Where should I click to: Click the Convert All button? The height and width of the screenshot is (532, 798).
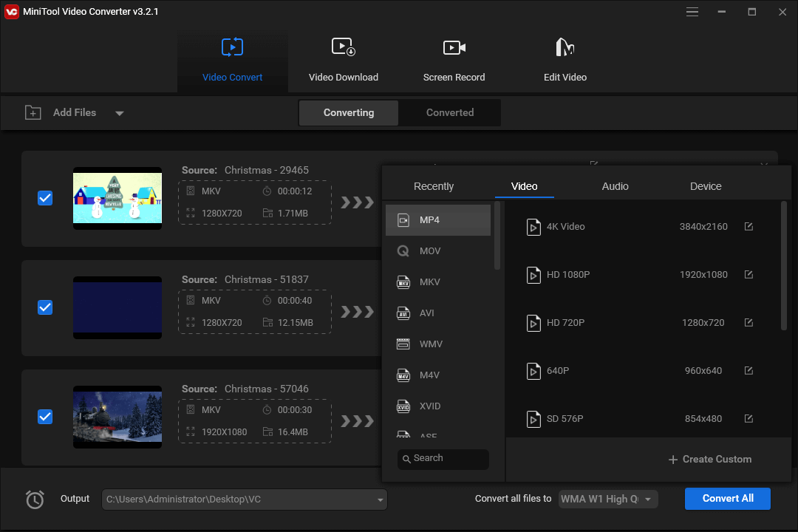click(x=728, y=499)
